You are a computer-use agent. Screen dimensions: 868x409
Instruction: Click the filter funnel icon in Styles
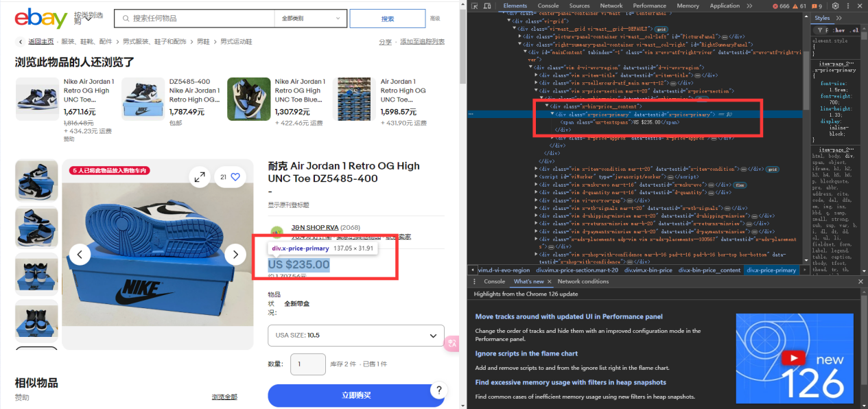[821, 30]
